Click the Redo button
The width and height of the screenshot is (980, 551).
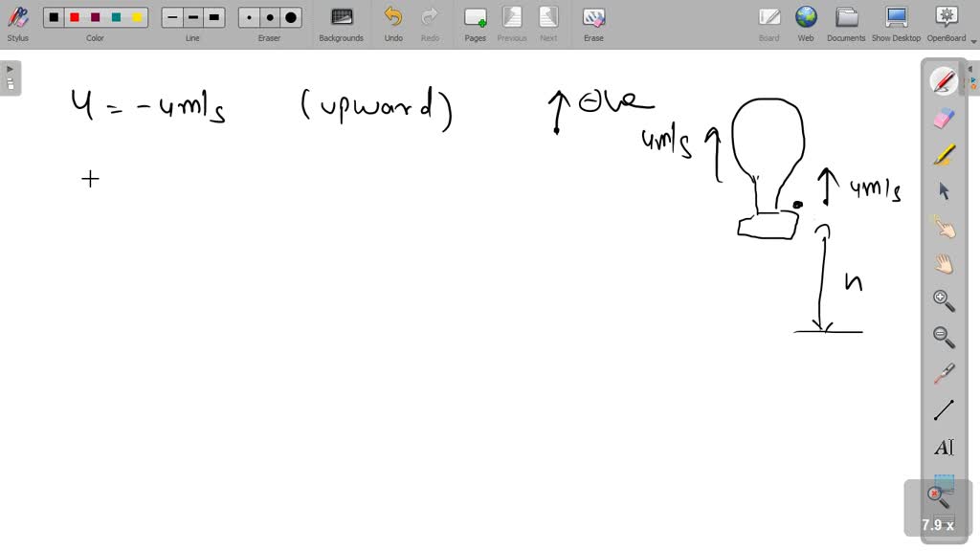click(x=430, y=24)
